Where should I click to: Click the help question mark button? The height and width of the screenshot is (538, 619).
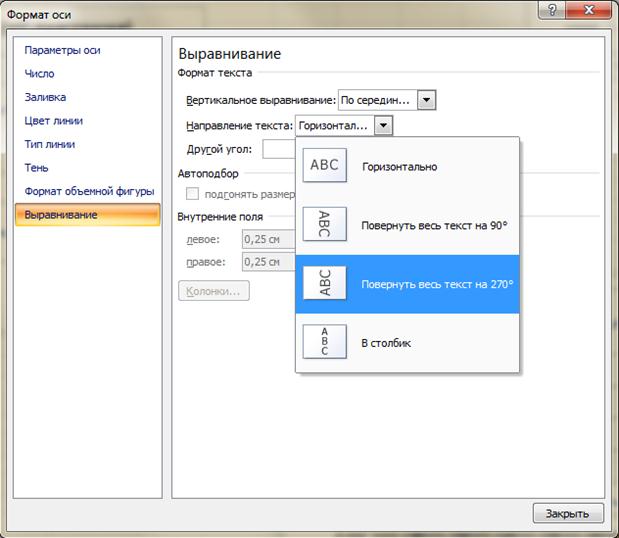pos(552,10)
